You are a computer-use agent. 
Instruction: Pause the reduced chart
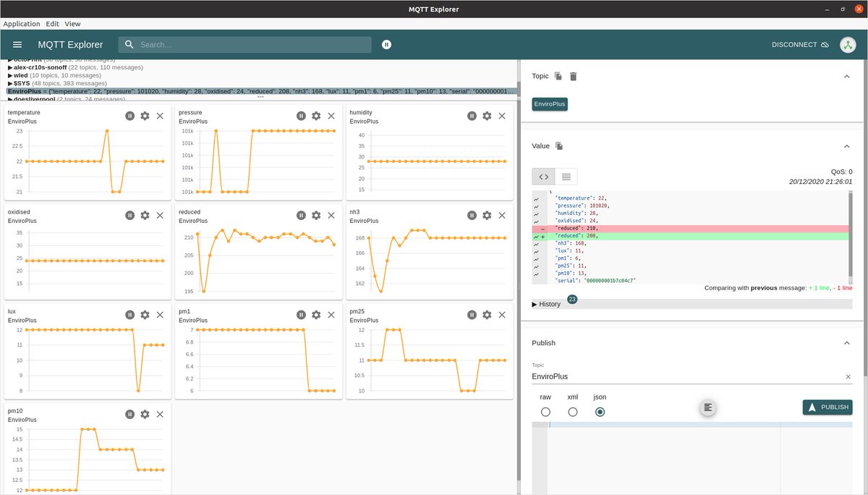coord(301,215)
